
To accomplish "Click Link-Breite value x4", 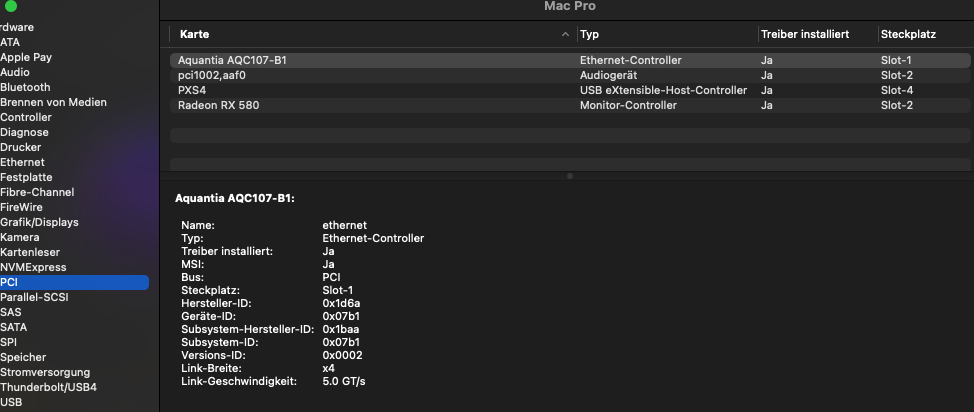I will click(329, 368).
